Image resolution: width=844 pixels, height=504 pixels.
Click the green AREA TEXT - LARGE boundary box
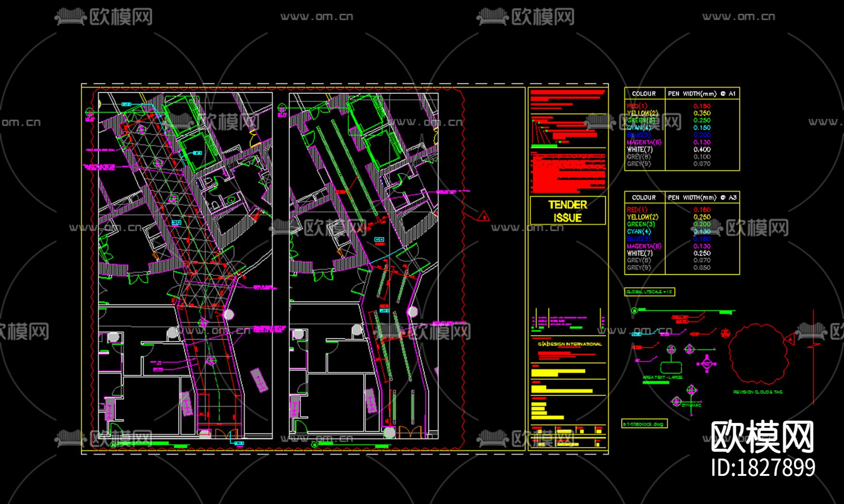(671, 367)
